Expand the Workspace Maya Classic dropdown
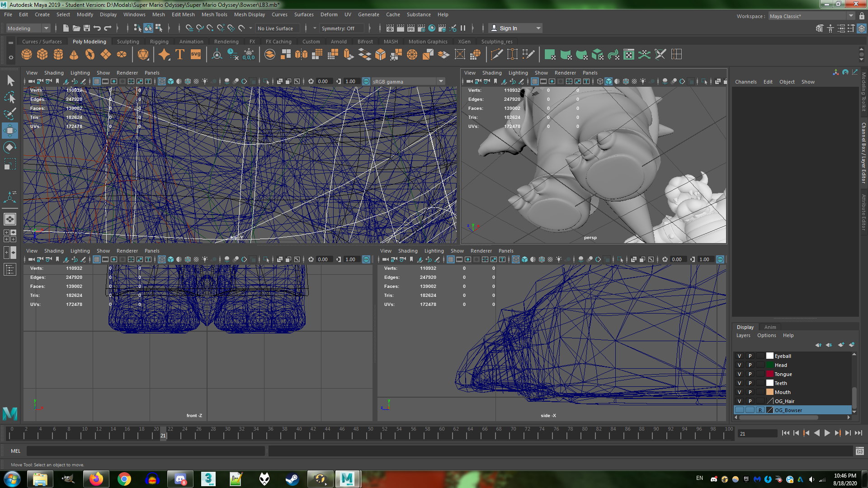This screenshot has width=868, height=488. pos(811,16)
